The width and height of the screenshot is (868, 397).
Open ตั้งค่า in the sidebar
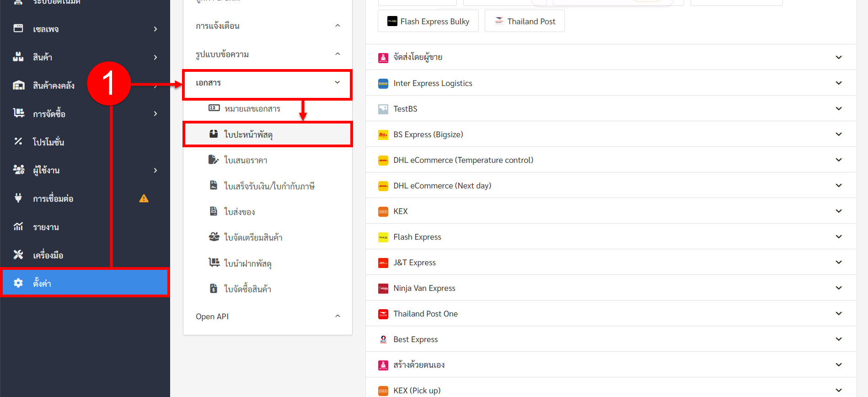pos(85,283)
